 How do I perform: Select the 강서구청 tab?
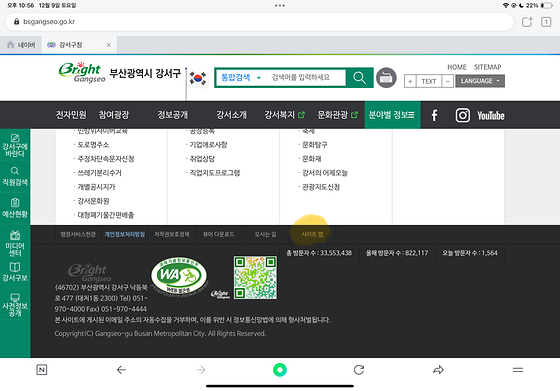point(79,45)
